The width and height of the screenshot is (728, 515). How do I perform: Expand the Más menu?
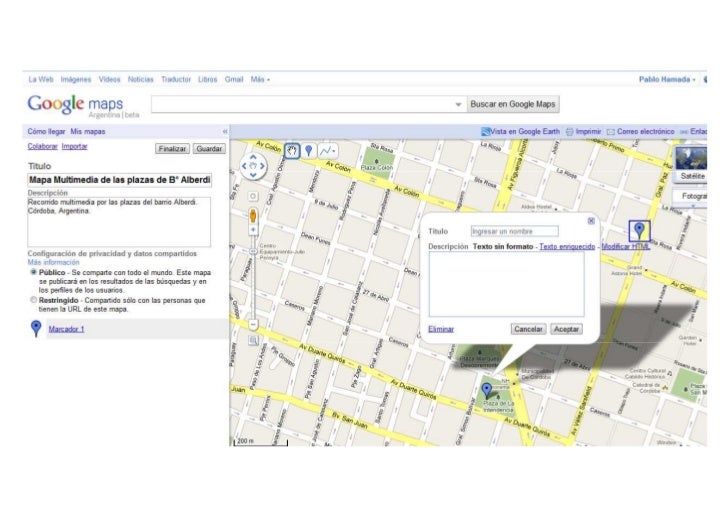tap(260, 79)
